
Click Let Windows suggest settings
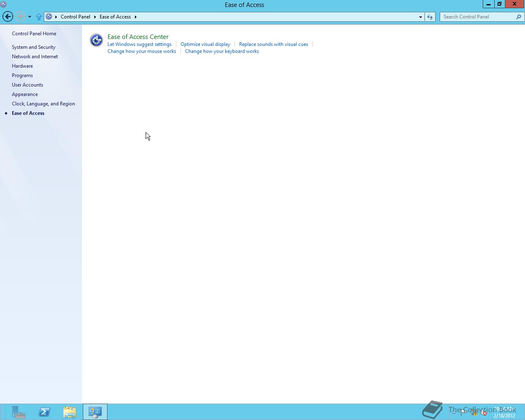point(139,44)
